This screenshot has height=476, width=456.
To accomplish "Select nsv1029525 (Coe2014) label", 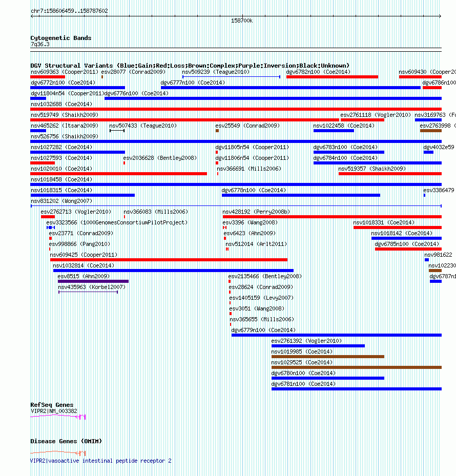I will coord(302,362).
